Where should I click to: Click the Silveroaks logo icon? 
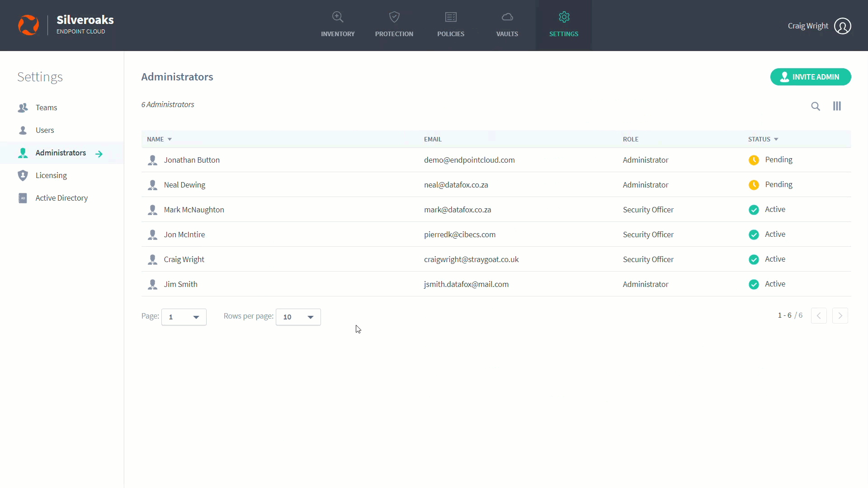coord(28,25)
